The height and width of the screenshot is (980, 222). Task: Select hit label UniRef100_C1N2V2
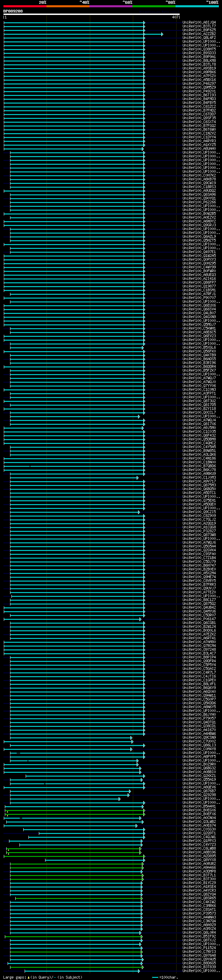pyautogui.click(x=199, y=133)
